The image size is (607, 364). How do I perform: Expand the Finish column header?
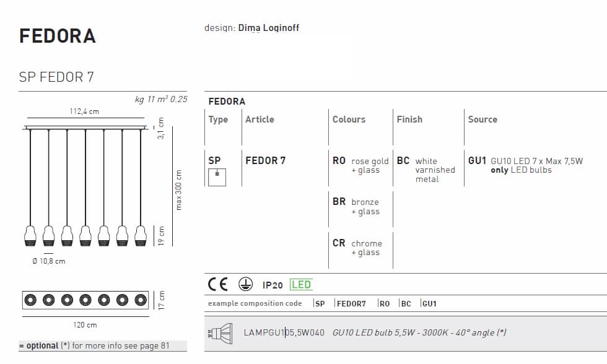coord(410,119)
